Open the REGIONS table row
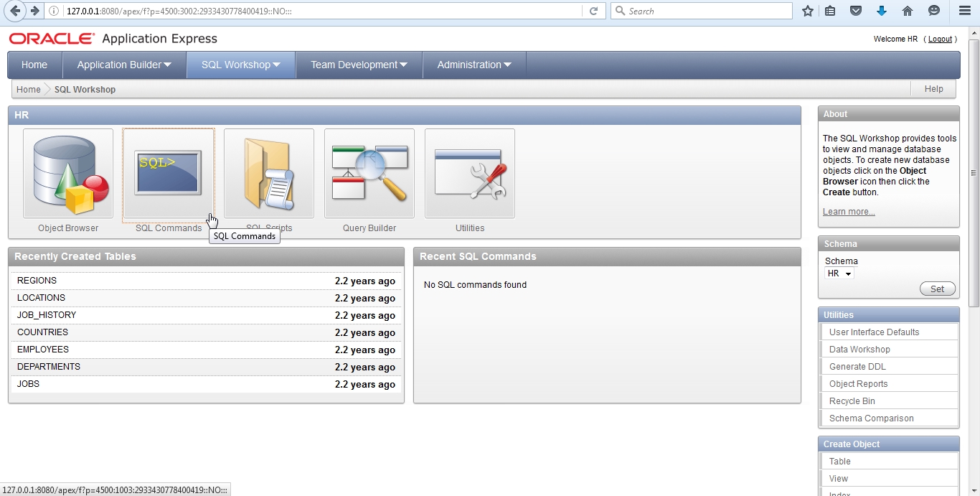The image size is (980, 496). click(x=206, y=281)
